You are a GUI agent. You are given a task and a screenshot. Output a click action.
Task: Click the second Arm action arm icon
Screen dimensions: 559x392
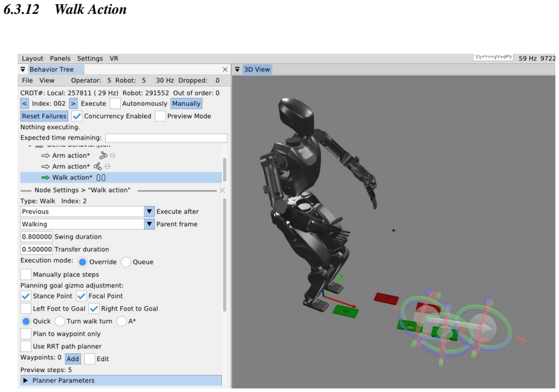click(98, 167)
